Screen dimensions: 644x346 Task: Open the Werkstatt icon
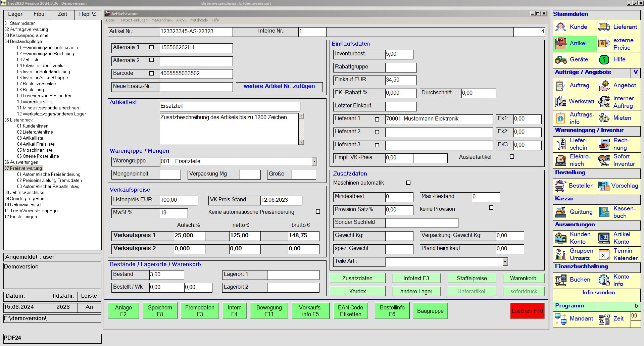pyautogui.click(x=560, y=102)
